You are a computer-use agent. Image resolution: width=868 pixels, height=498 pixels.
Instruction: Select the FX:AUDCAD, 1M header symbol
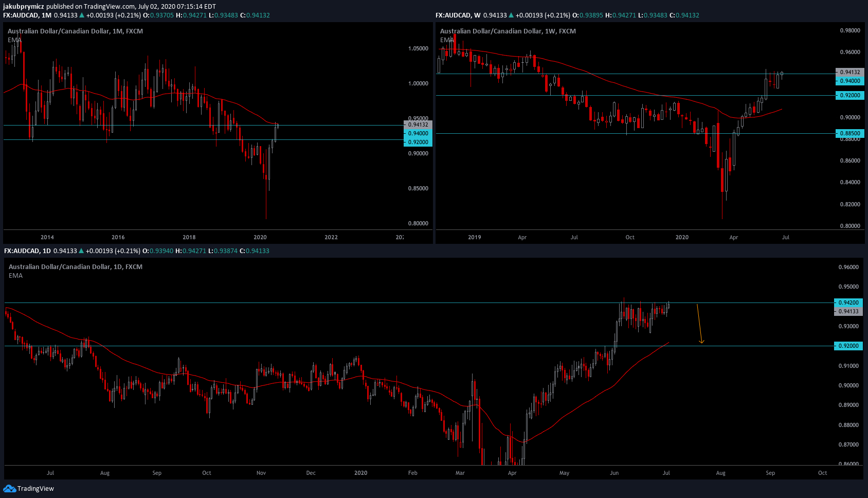click(27, 15)
